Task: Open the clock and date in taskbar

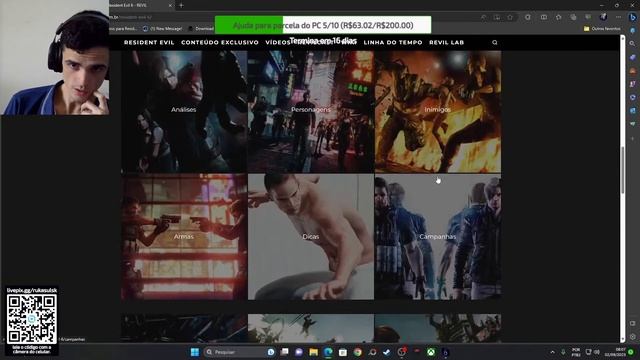Action: click(x=615, y=352)
